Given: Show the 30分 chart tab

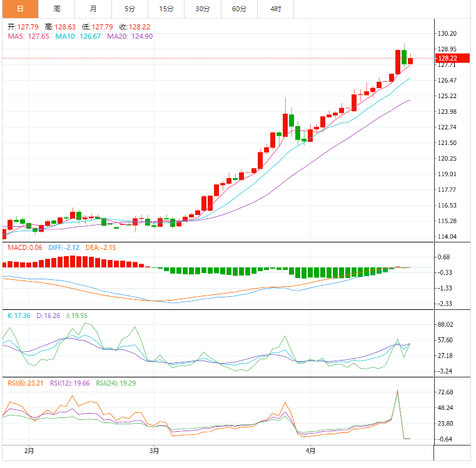Looking at the screenshot, I should pyautogui.click(x=203, y=9).
